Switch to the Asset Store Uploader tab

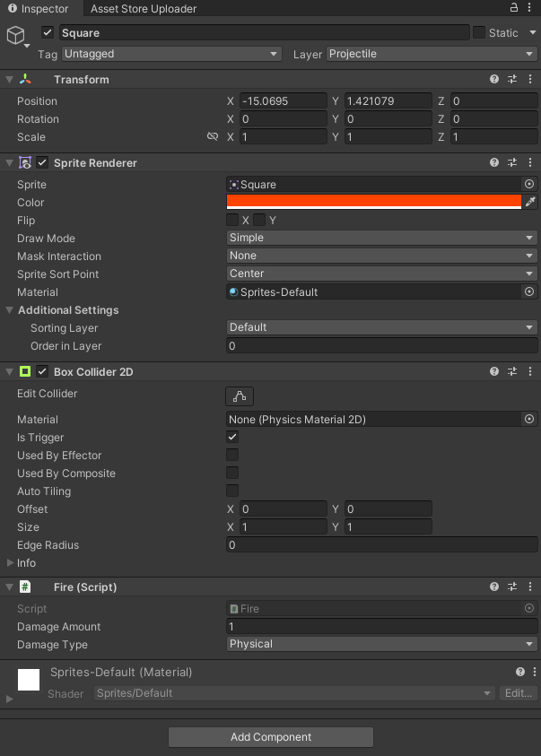pyautogui.click(x=144, y=8)
